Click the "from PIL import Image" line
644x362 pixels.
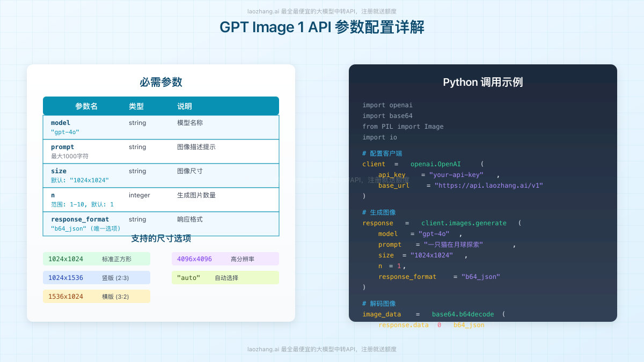(403, 127)
